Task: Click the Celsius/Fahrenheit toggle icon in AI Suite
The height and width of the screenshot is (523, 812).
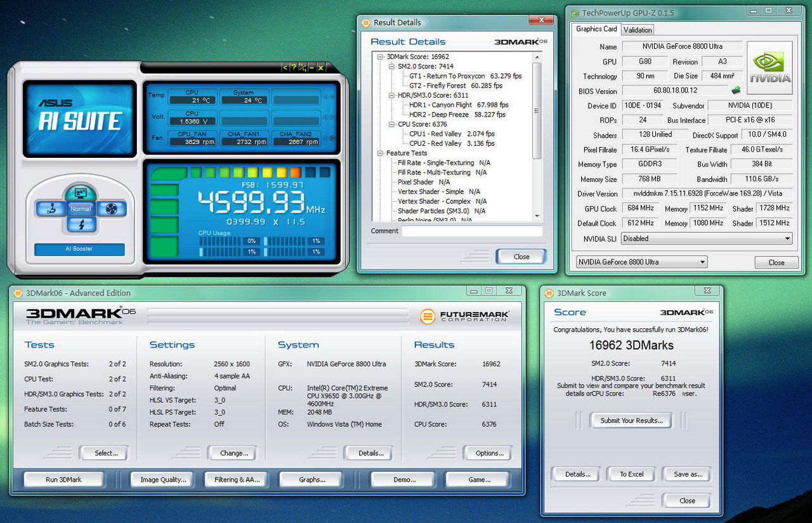Action: [x=303, y=68]
